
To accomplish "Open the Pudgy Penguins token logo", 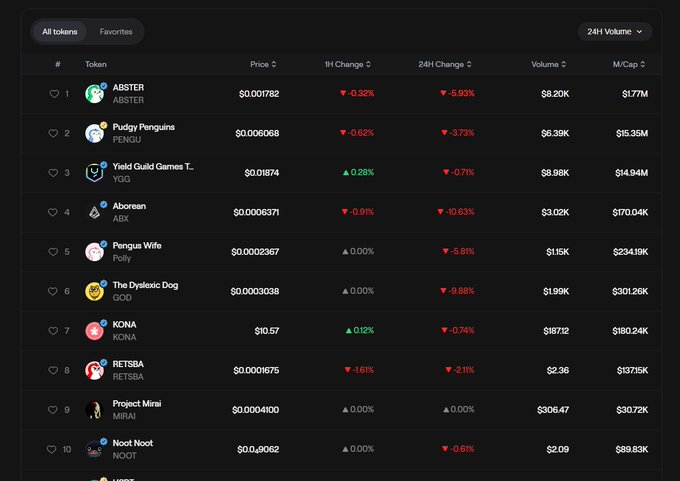I will [x=94, y=134].
